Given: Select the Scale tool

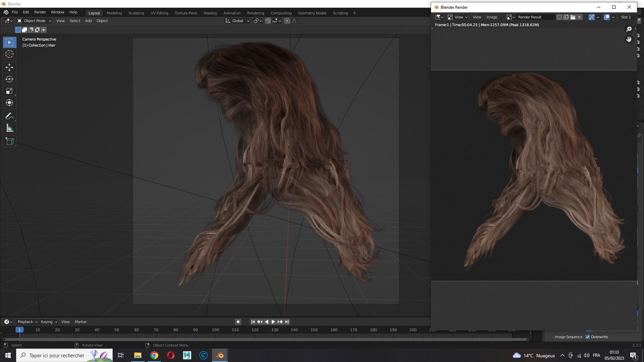Looking at the screenshot, I should coord(10,91).
